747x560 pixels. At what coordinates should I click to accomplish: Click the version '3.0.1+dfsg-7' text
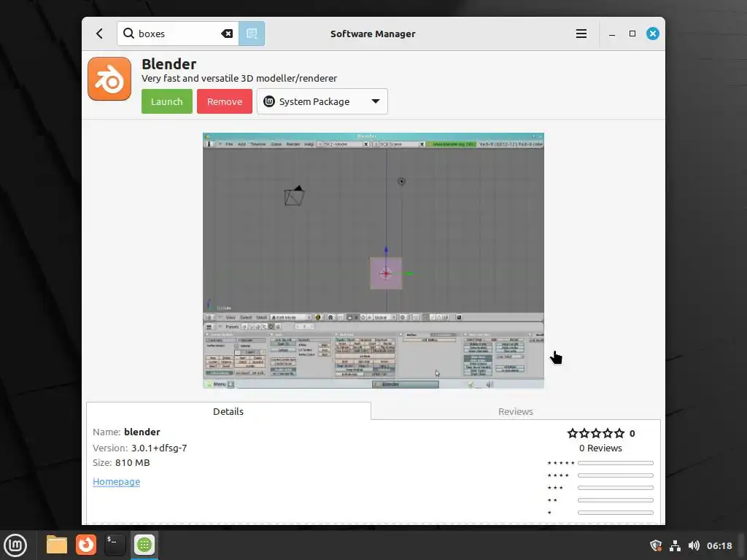coord(159,448)
